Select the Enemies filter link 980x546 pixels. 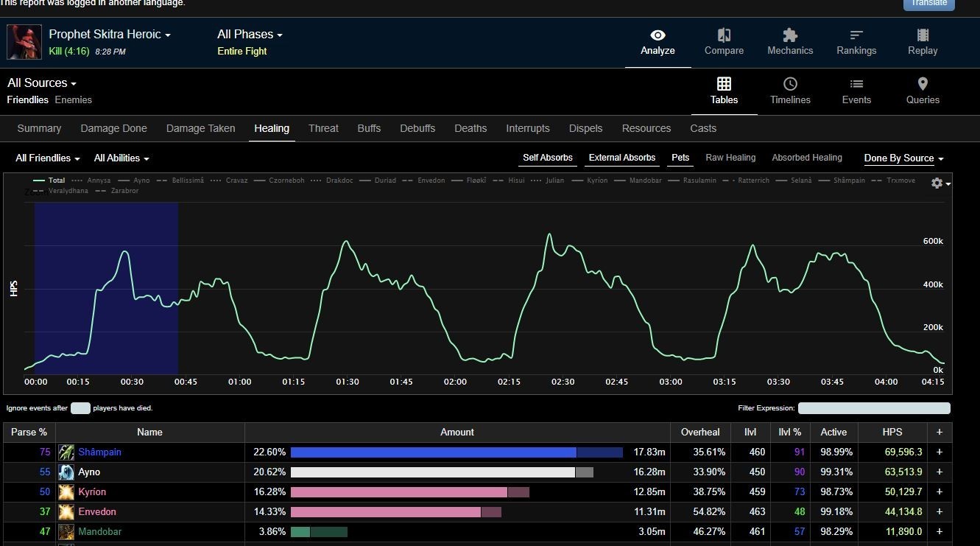click(74, 99)
